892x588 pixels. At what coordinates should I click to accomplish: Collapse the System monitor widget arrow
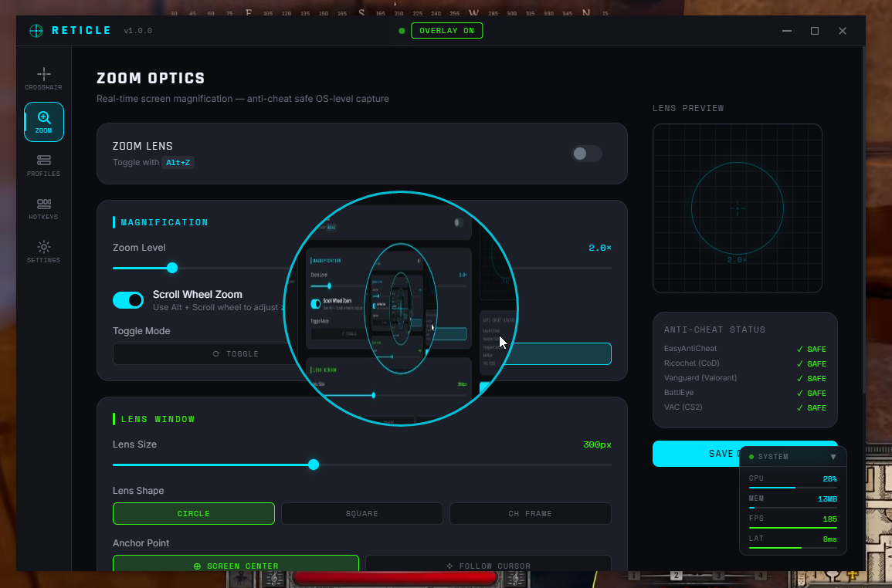pos(833,457)
